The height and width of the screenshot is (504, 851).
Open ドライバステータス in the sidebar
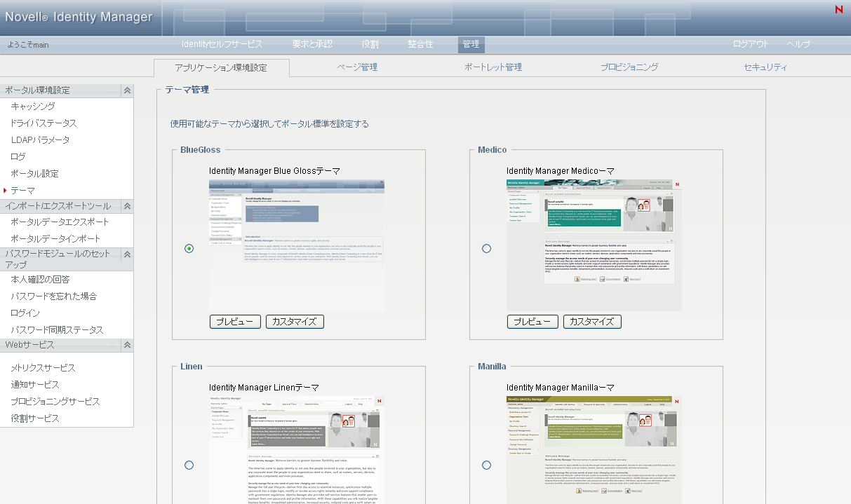(x=43, y=123)
